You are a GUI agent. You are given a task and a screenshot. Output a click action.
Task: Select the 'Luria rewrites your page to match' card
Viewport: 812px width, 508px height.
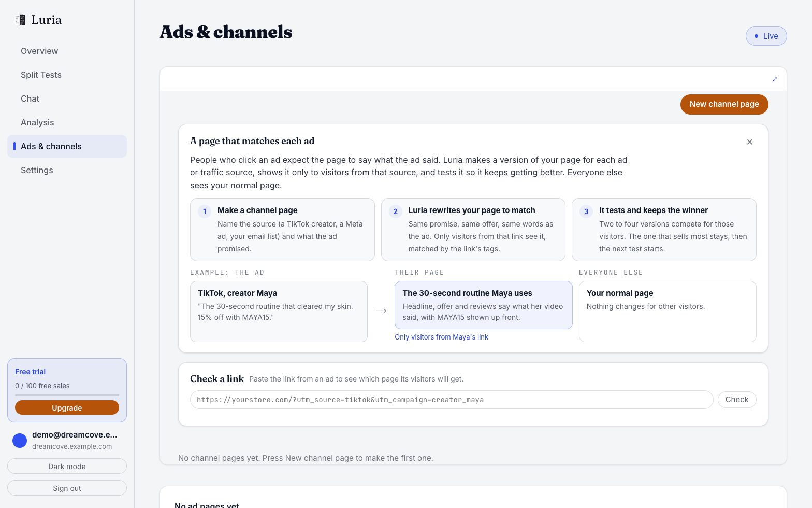click(473, 230)
